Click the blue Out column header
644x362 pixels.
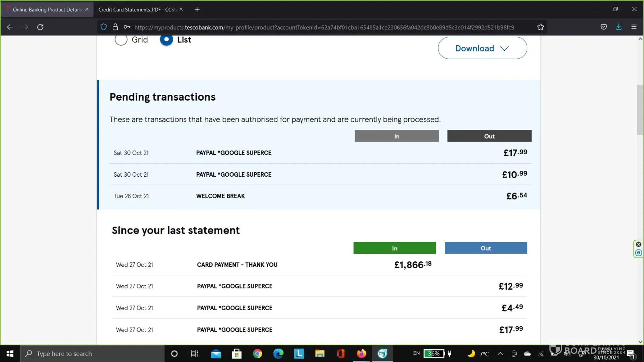[486, 248]
